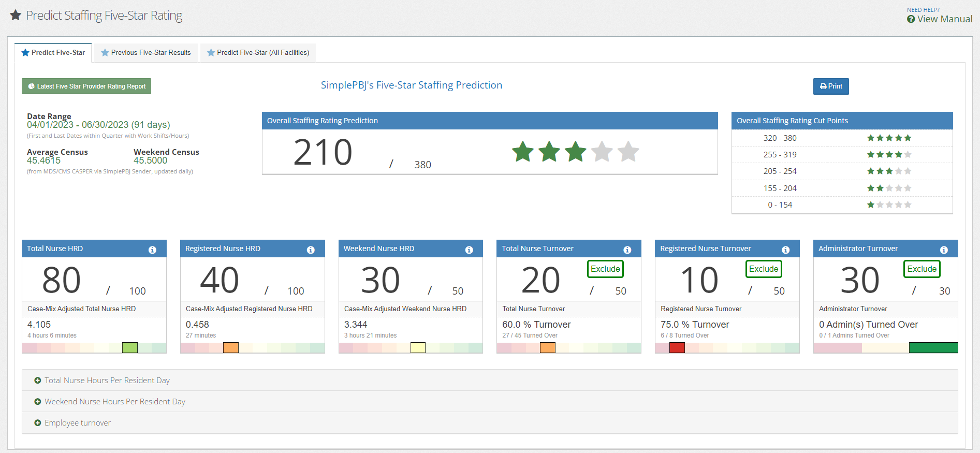The width and height of the screenshot is (980, 453).
Task: Click orange marker on Registered Nurse HRD scale
Action: tap(231, 348)
